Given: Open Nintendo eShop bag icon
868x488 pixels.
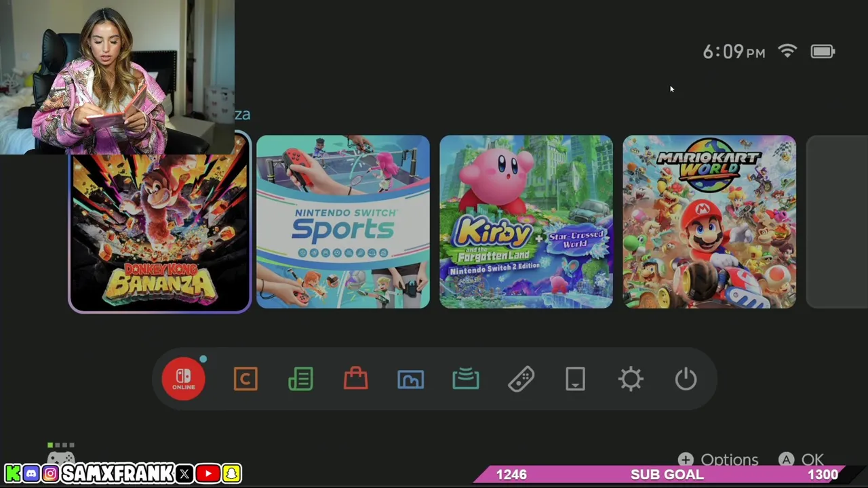Looking at the screenshot, I should [355, 378].
